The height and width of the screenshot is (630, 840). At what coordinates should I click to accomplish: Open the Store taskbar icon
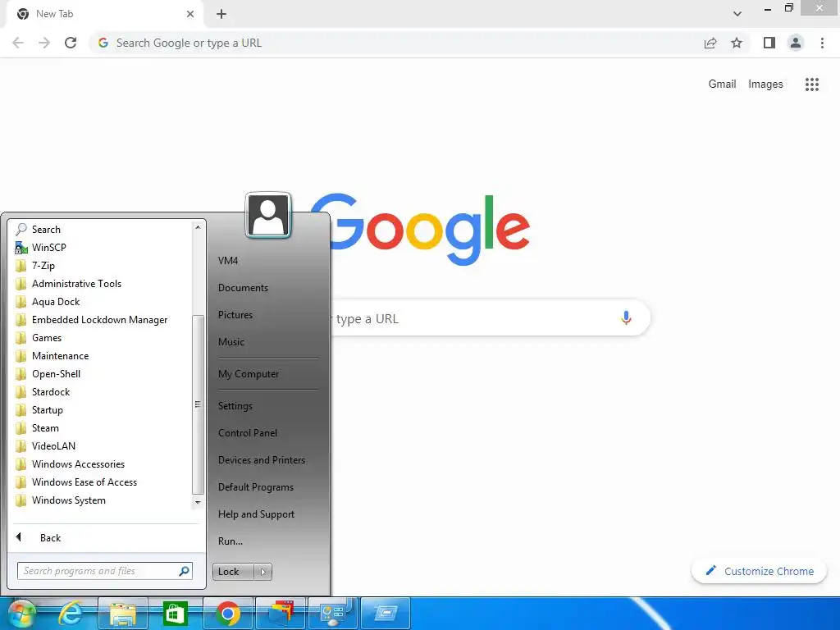coord(176,614)
